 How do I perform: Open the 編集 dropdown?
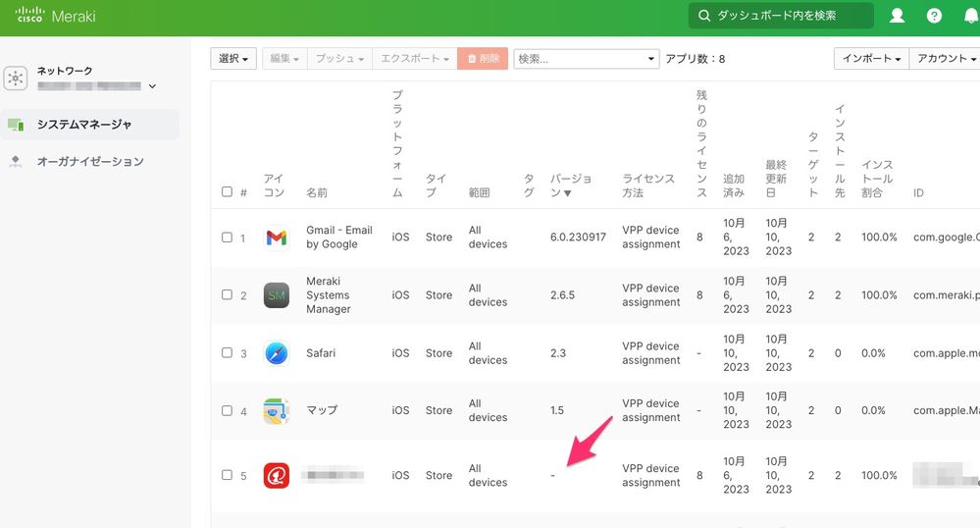pos(284,58)
